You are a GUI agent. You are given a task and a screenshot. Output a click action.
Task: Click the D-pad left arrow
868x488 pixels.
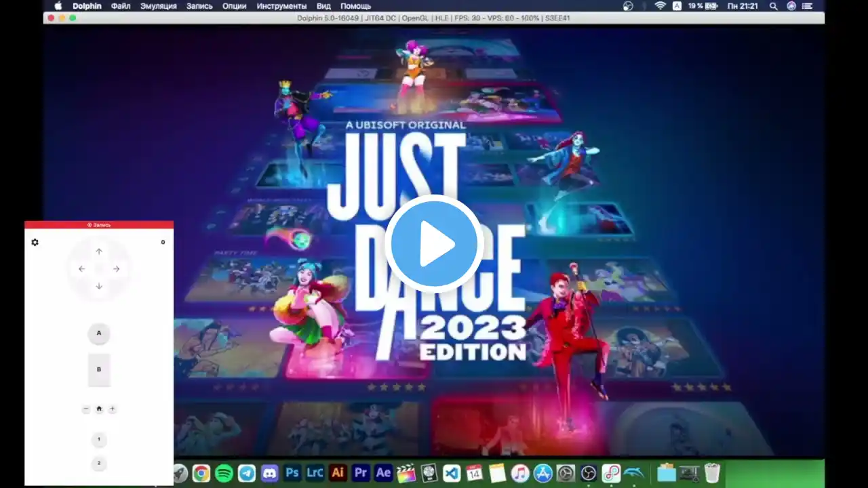(82, 269)
